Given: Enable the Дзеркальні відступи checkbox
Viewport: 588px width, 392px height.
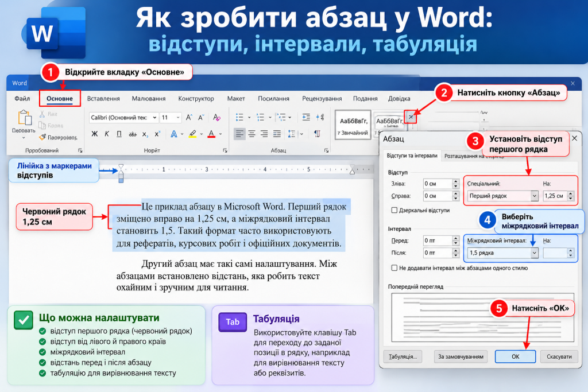Looking at the screenshot, I should (x=394, y=210).
